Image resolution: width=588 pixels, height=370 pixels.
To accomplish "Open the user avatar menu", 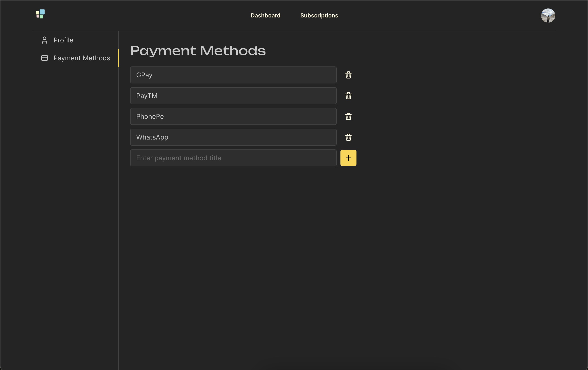I will click(548, 15).
